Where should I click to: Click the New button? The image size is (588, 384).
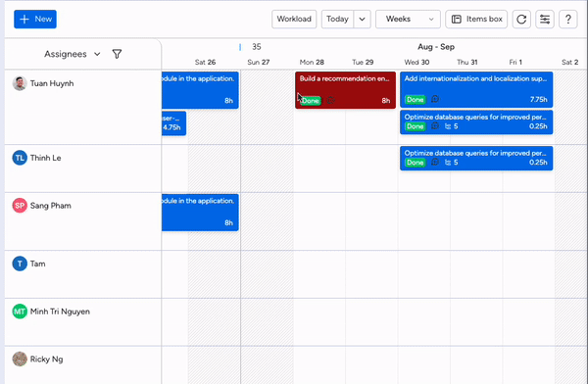[x=35, y=20]
